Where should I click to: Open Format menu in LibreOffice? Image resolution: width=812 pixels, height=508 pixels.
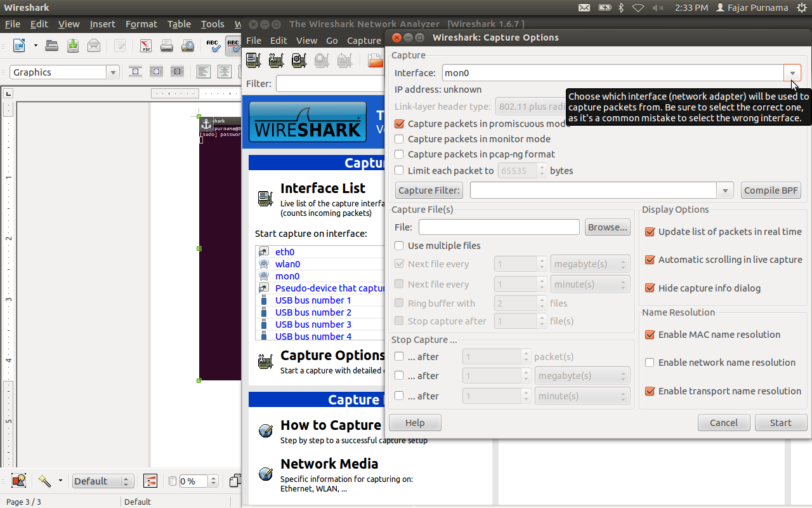click(141, 24)
